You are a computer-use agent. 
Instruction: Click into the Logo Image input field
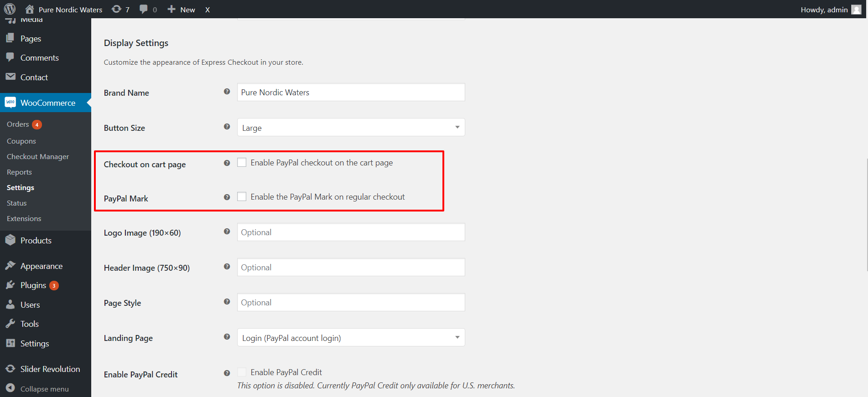click(351, 232)
